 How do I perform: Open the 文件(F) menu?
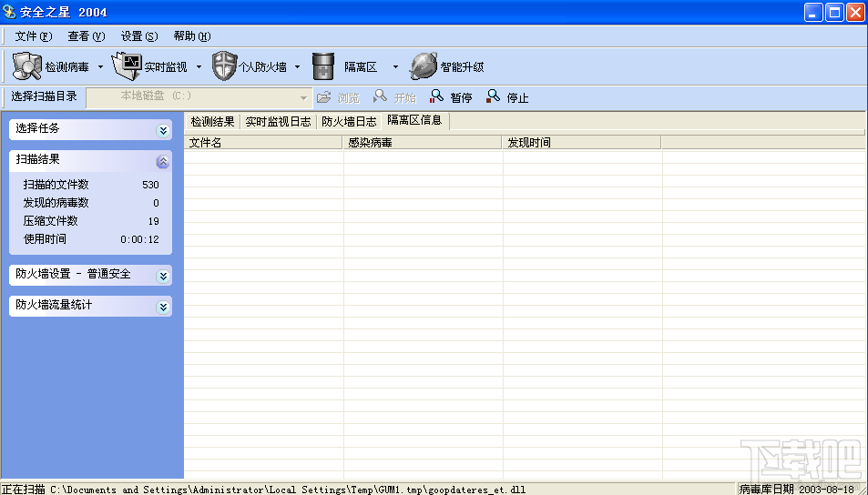34,36
